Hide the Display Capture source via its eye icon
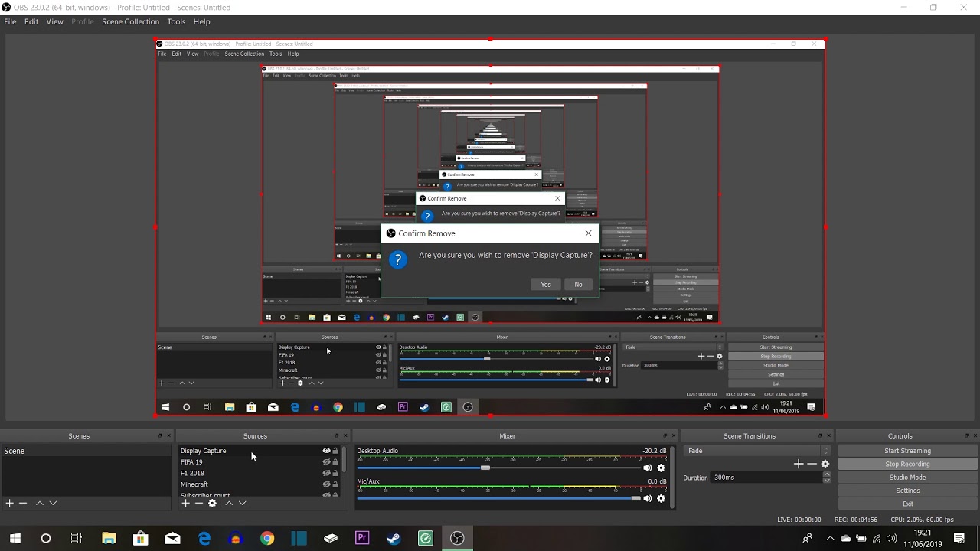Screen dimensions: 980x551 [x=326, y=451]
